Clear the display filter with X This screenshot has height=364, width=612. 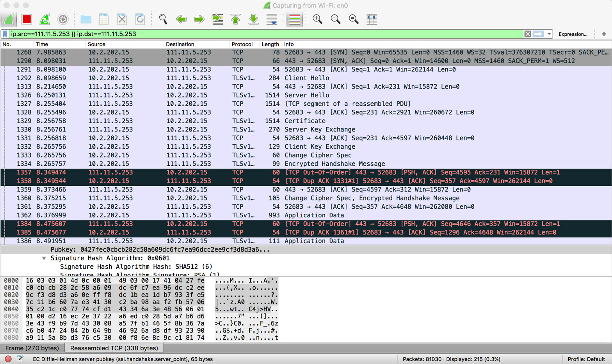click(528, 34)
